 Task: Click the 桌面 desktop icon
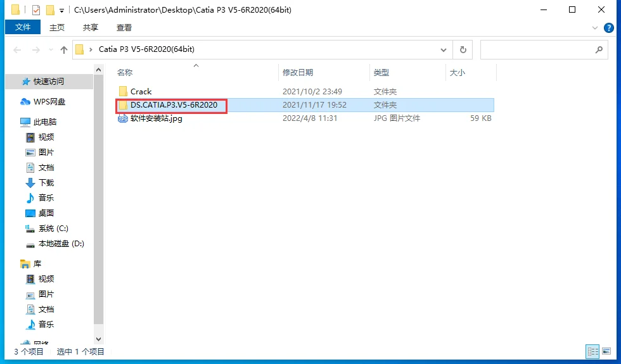coord(30,213)
